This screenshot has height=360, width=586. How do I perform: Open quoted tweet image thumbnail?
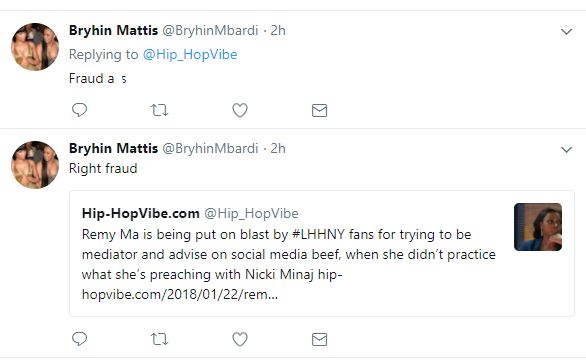point(538,227)
